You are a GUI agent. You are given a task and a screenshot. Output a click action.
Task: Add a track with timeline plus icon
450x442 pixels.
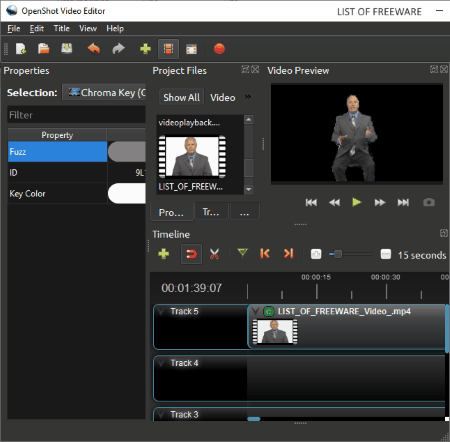point(163,254)
